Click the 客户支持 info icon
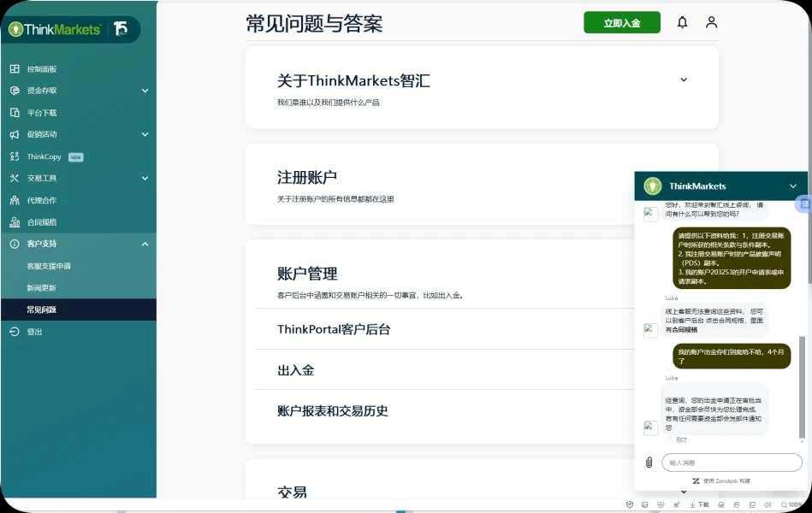 coord(15,244)
